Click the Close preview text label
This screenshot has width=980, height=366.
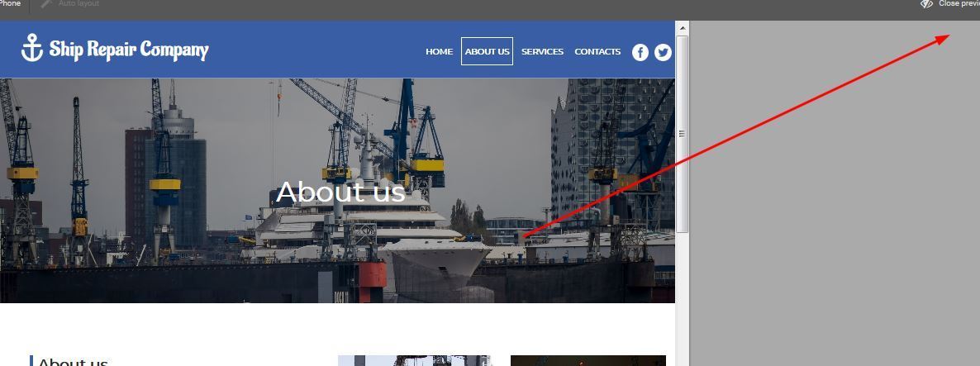[959, 4]
